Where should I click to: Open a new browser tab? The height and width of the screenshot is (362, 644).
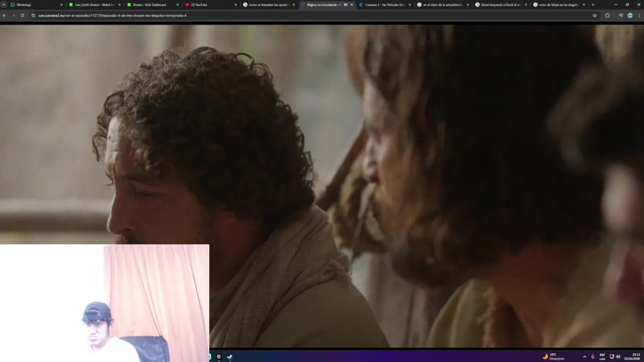593,5
